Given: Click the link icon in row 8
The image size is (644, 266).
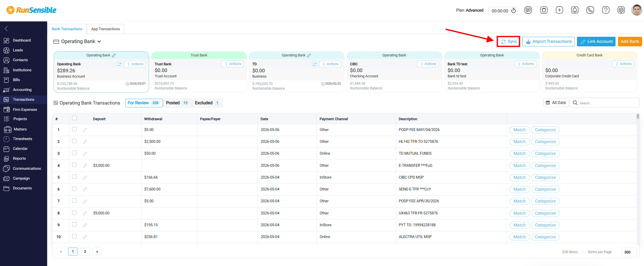Looking at the screenshot, I should coord(85,213).
